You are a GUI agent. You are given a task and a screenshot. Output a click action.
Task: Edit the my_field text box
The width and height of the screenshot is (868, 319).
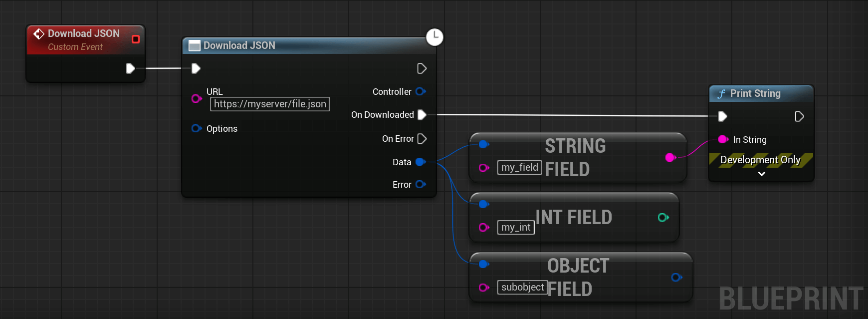point(520,167)
